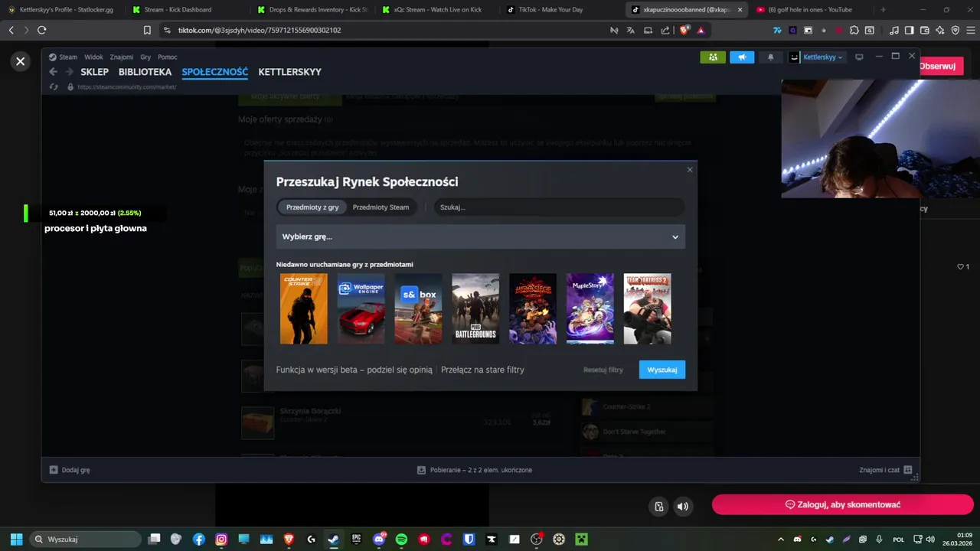Click Resetuj filtry
The height and width of the screenshot is (551, 980).
603,370
